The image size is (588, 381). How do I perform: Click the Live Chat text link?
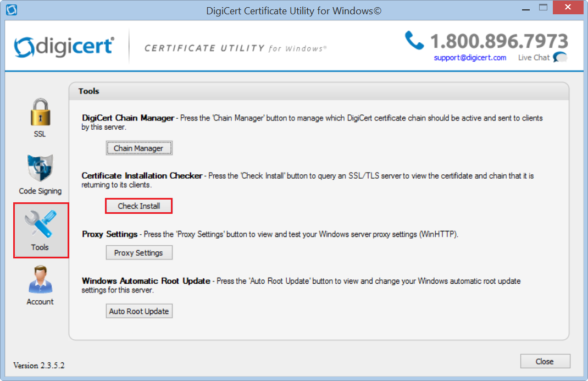point(534,58)
